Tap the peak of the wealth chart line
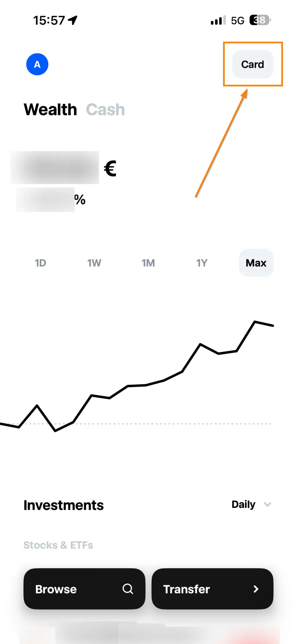Screen dimensions: 297x644 pos(255,322)
